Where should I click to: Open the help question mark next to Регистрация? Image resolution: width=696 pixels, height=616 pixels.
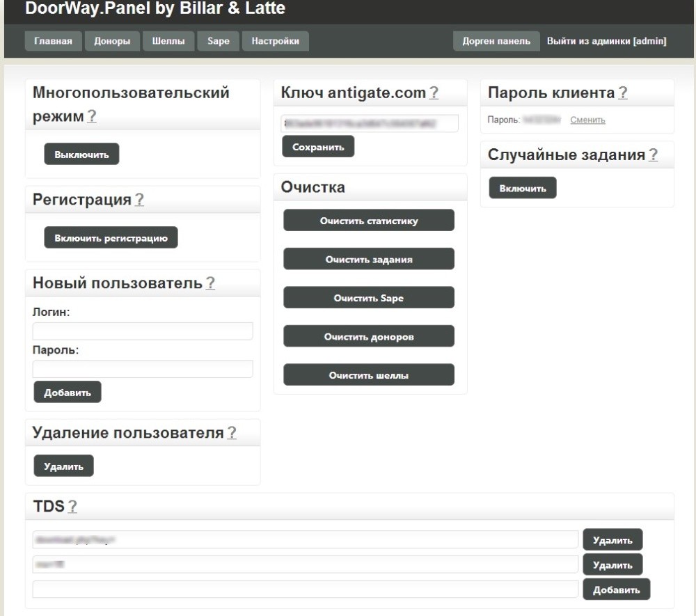point(139,200)
